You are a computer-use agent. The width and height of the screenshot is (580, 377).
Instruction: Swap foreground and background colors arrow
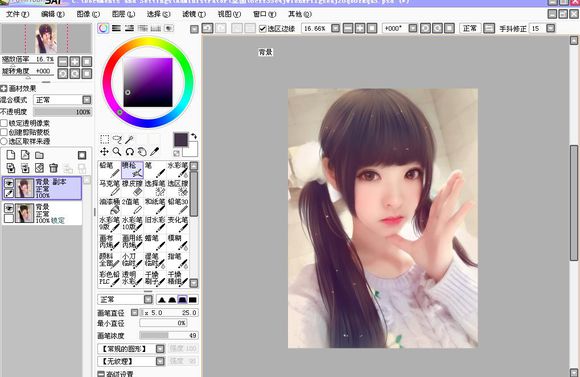193,137
